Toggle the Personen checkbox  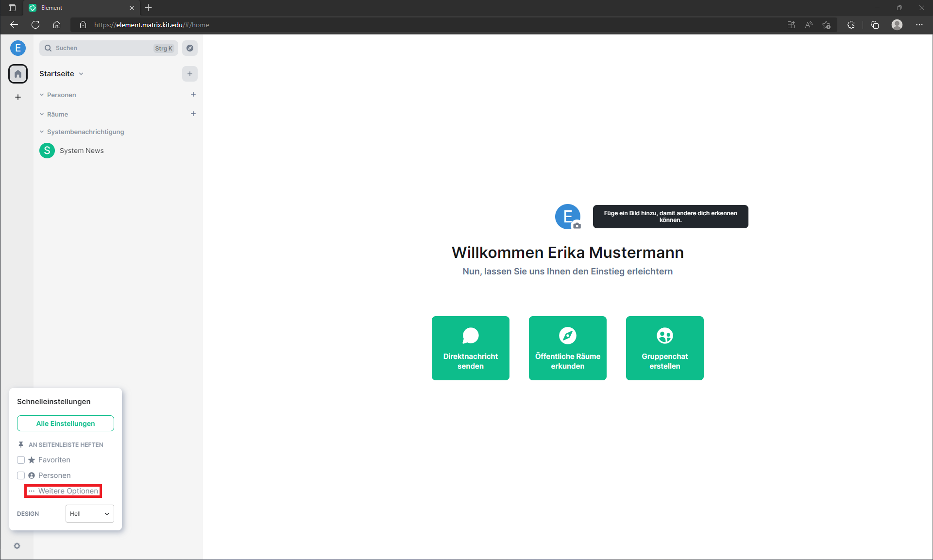[x=21, y=475]
